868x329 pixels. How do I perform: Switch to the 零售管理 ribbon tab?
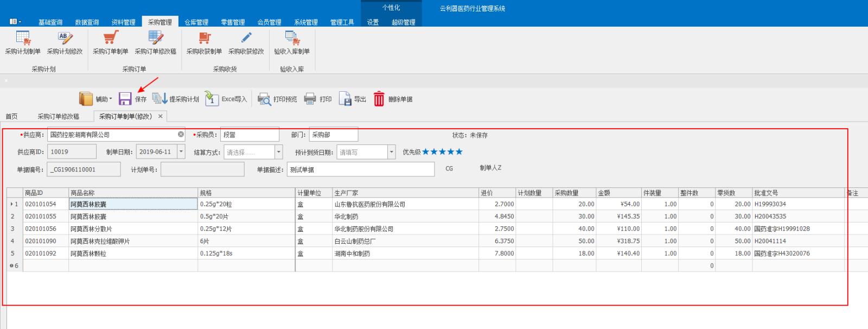(x=233, y=22)
